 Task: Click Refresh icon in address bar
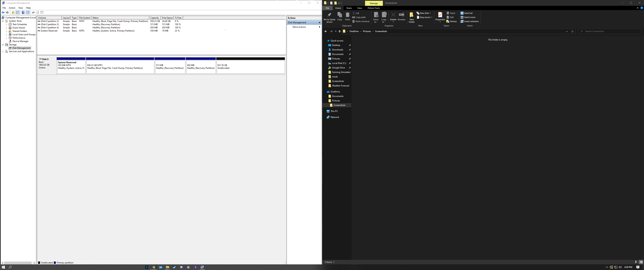point(572,31)
